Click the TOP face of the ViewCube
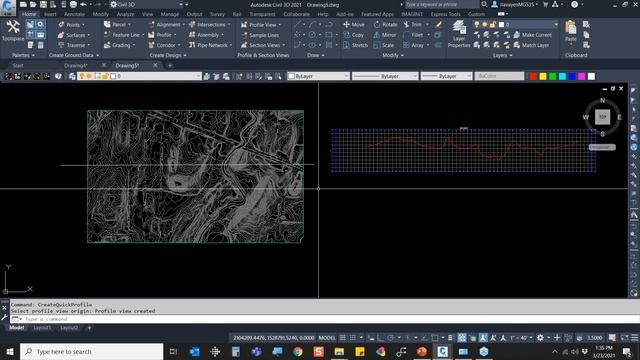 602,117
